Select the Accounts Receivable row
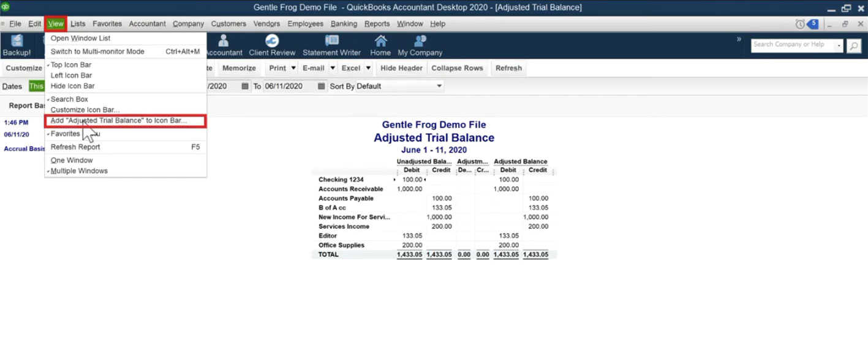 tap(434, 189)
